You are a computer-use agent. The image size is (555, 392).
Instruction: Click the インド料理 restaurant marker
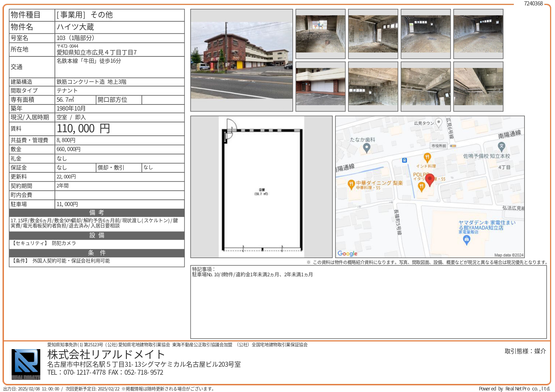pos(427,157)
